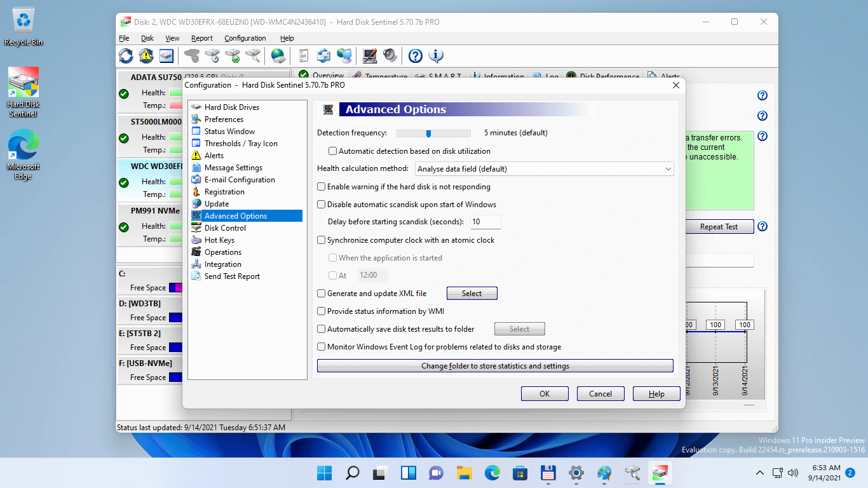This screenshot has width=868, height=488.
Task: Click the speaker sound toolbar icon
Action: coord(390,56)
